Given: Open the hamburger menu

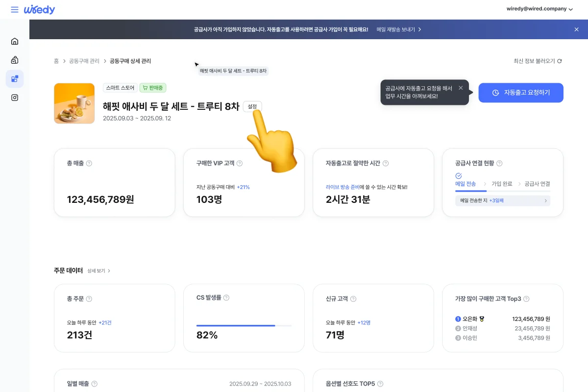Looking at the screenshot, I should coord(15,10).
